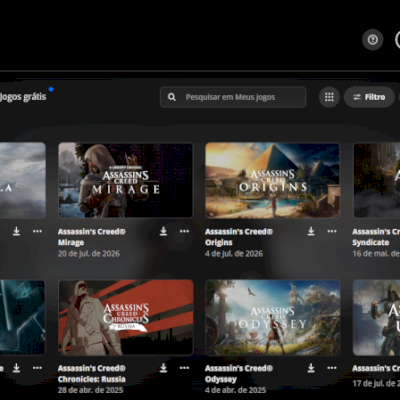Open Assassin's Creed Syndicate cover art
The image size is (400, 400).
click(x=377, y=180)
